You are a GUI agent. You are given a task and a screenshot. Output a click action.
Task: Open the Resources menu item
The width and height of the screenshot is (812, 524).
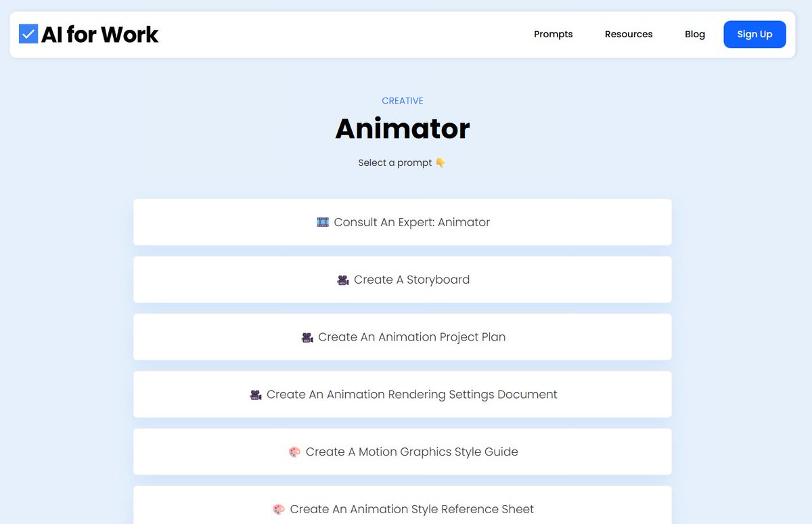(629, 35)
